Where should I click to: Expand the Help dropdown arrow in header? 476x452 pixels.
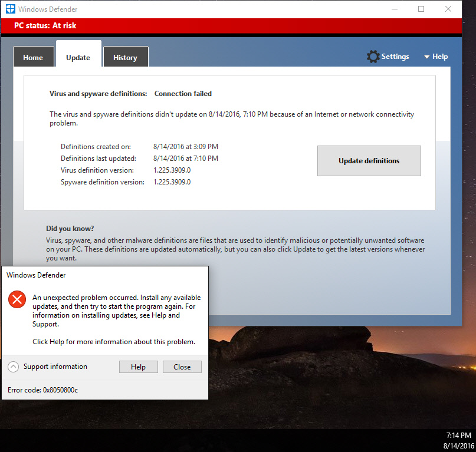click(427, 57)
